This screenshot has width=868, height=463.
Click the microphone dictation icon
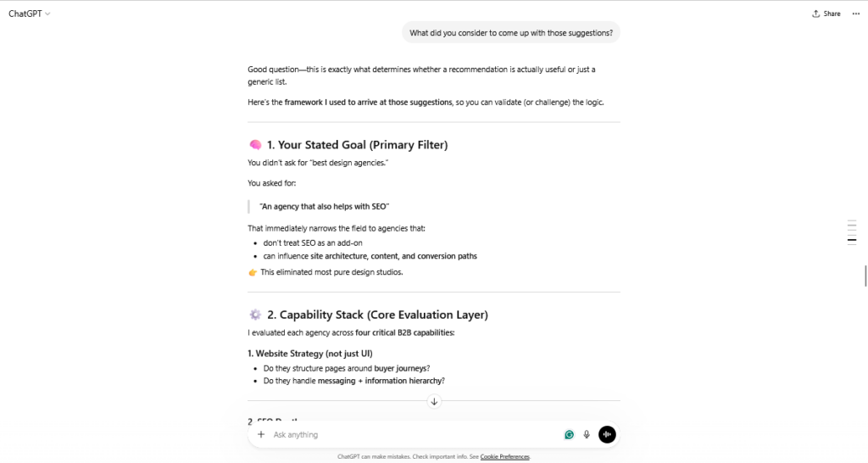click(587, 434)
